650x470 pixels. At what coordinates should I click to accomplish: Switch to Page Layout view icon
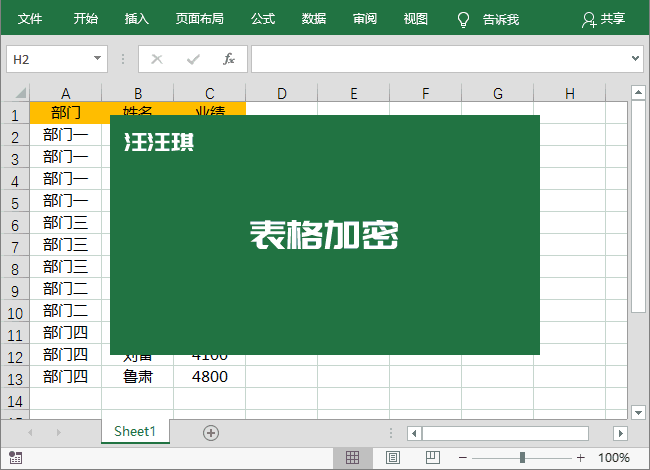tap(393, 458)
